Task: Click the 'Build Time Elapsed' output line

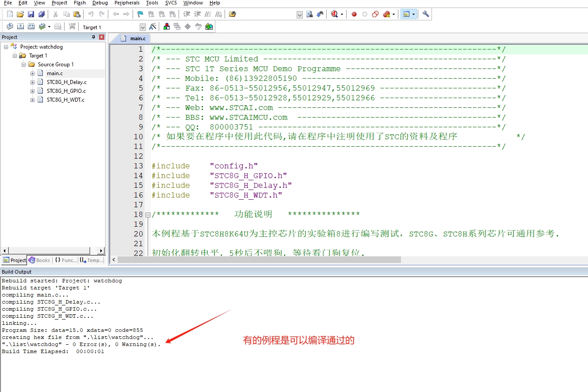Action: point(53,351)
